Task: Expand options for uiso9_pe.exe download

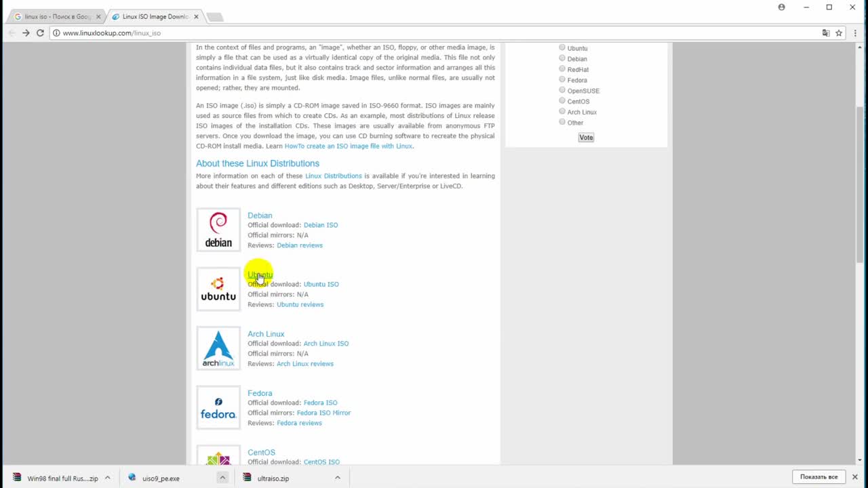Action: [x=222, y=478]
